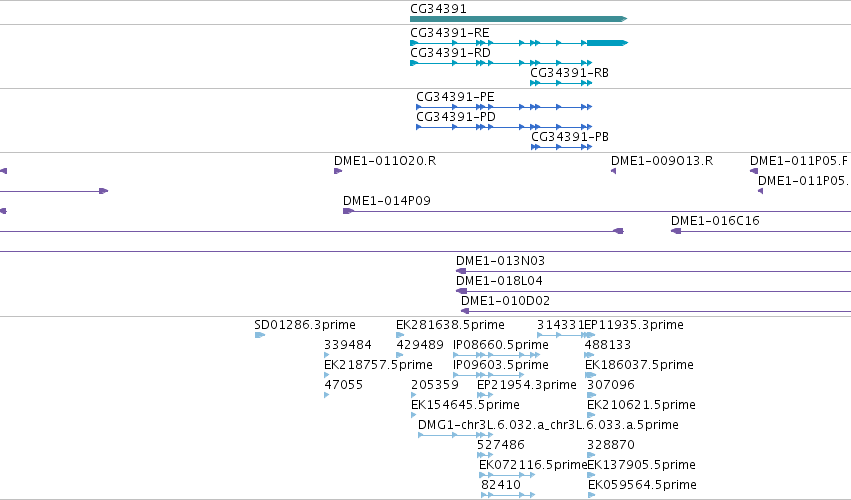Select transcript CG34391-RD label
This screenshot has width=851, height=500.
click(450, 53)
